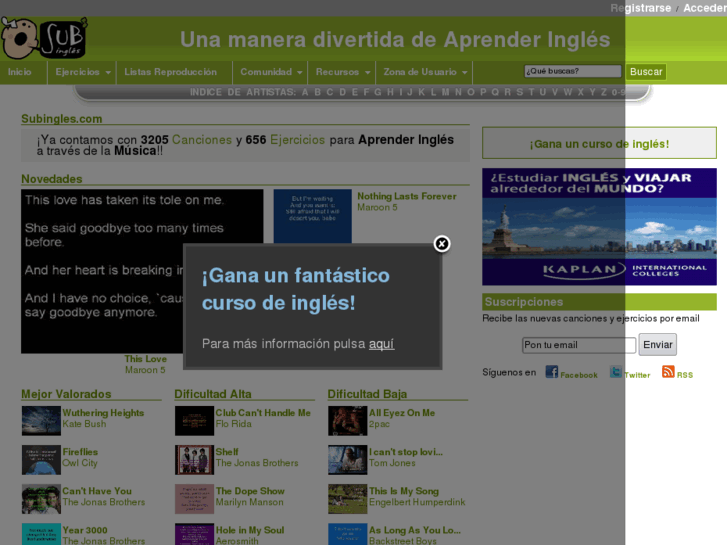The image size is (727, 545).
Task: Open ¡Gana un curso de inglés! banner
Action: [x=599, y=143]
